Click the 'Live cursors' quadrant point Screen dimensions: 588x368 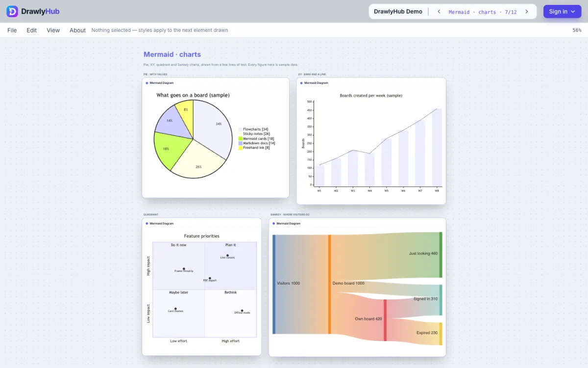tap(227, 256)
